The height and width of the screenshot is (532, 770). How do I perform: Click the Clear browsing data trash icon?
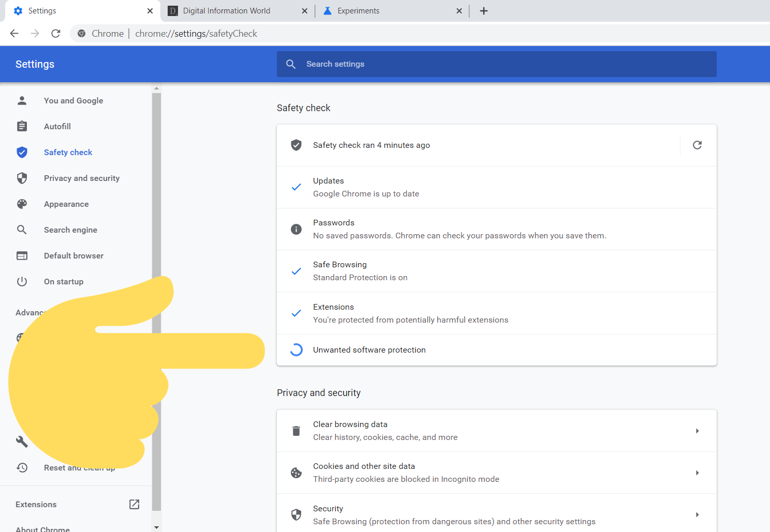click(x=296, y=431)
